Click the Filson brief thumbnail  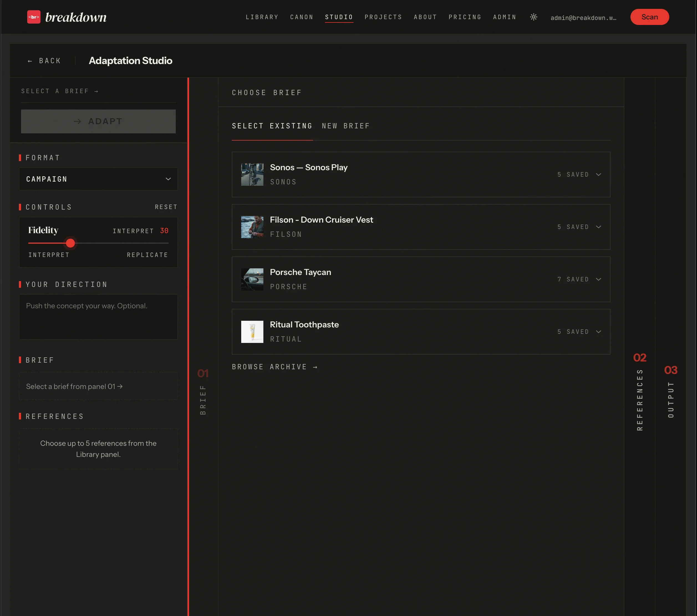(x=252, y=227)
